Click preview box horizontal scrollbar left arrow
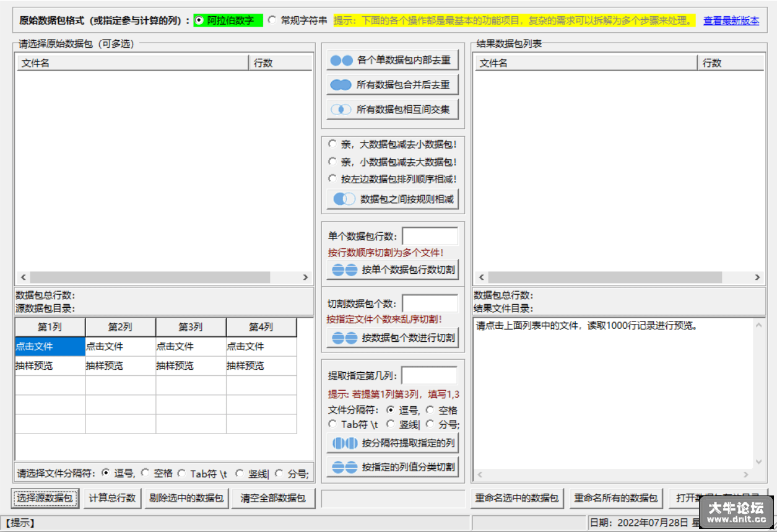 tap(480, 475)
